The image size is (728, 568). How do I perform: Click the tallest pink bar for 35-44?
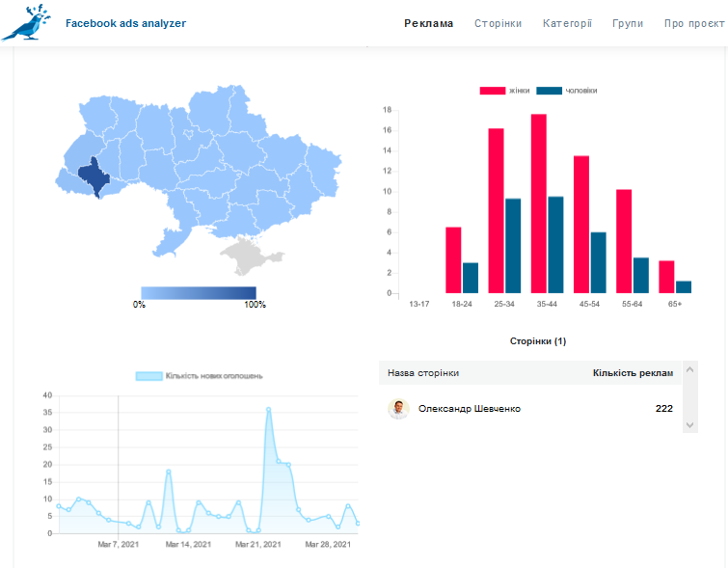538,203
